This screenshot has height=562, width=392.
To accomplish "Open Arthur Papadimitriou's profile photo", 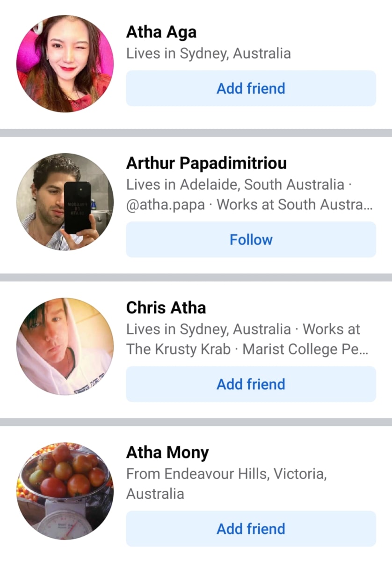I will pyautogui.click(x=65, y=202).
